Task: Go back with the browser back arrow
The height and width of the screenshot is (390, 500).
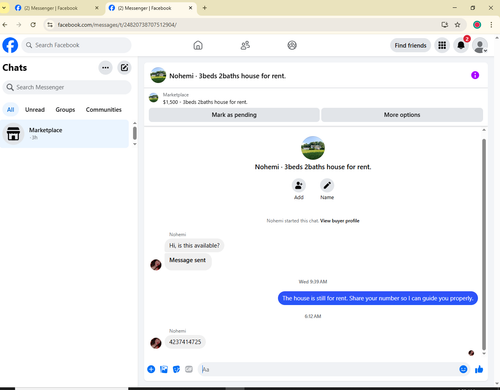Action: click(x=5, y=25)
